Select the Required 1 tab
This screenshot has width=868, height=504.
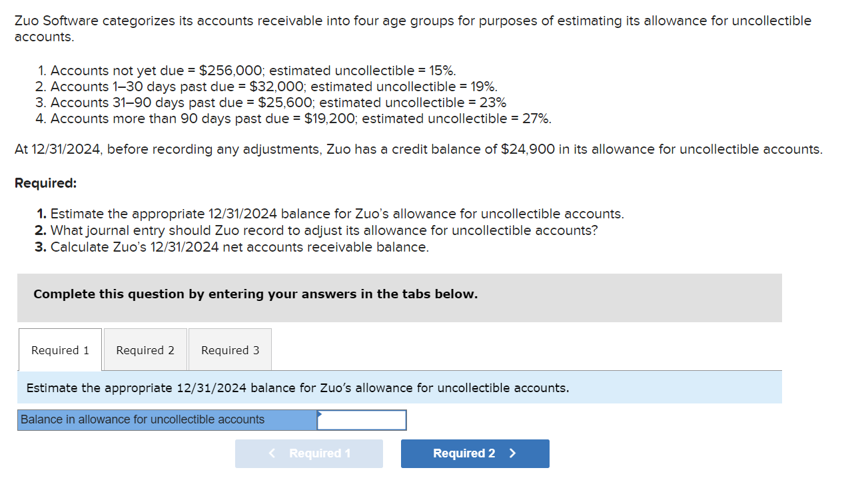coord(59,349)
